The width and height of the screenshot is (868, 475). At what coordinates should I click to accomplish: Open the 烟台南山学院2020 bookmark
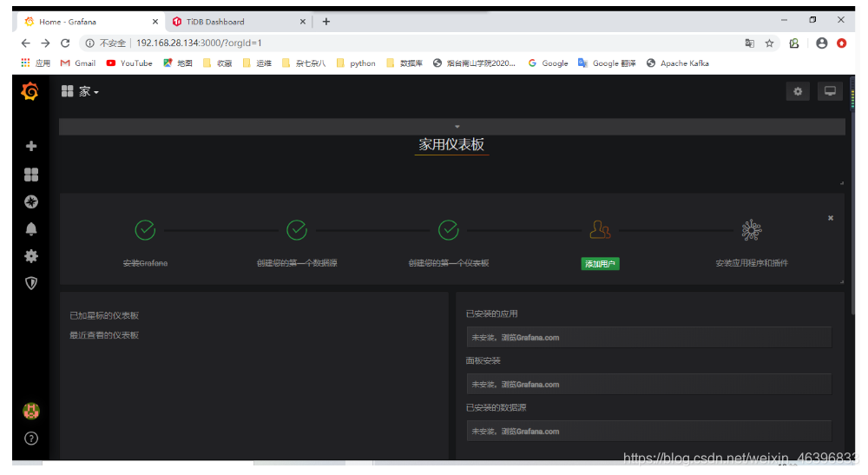(475, 63)
